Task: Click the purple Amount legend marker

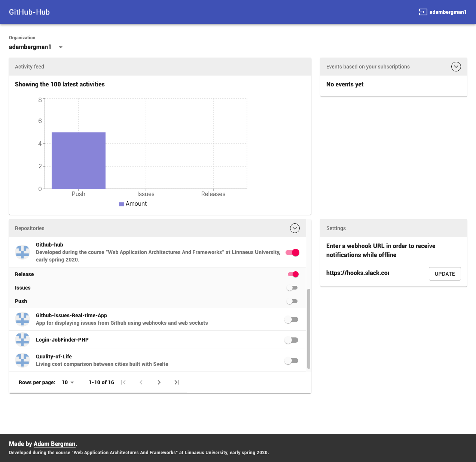Action: 122,204
